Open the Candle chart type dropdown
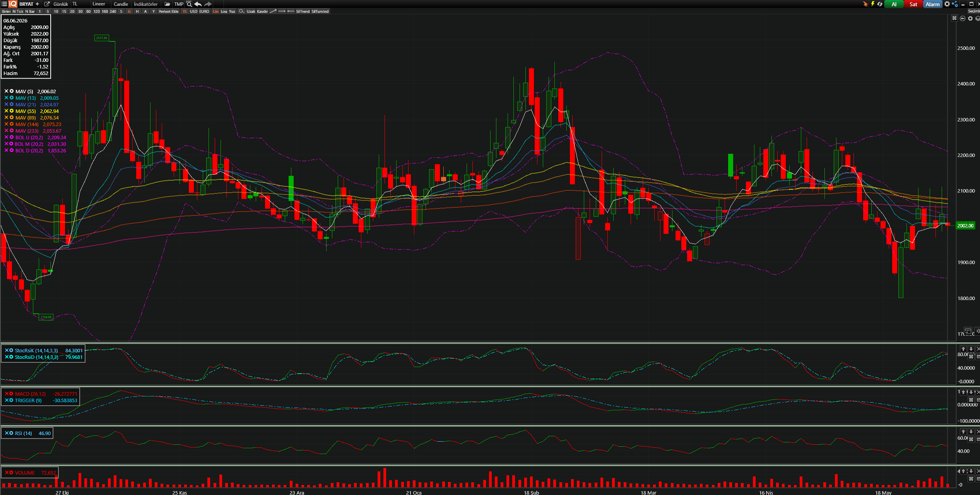Image resolution: width=980 pixels, height=495 pixels. point(121,4)
